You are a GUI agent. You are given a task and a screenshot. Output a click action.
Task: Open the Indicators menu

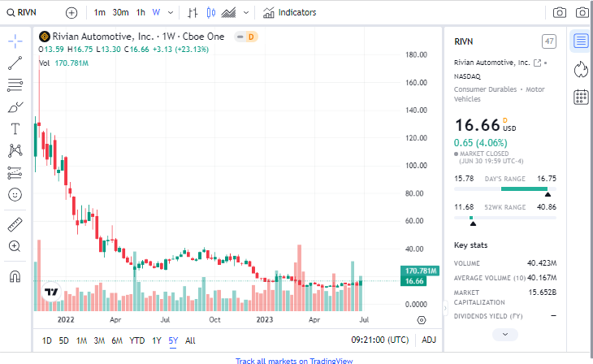point(289,12)
